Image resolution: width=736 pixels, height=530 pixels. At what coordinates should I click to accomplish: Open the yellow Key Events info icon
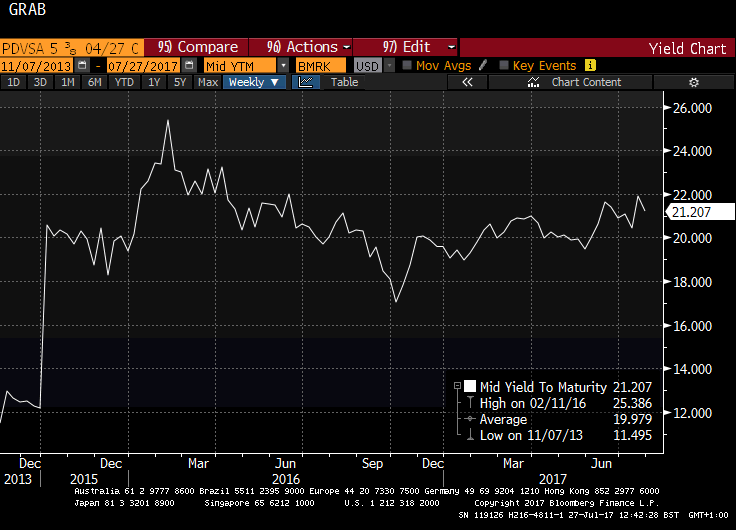click(x=590, y=65)
